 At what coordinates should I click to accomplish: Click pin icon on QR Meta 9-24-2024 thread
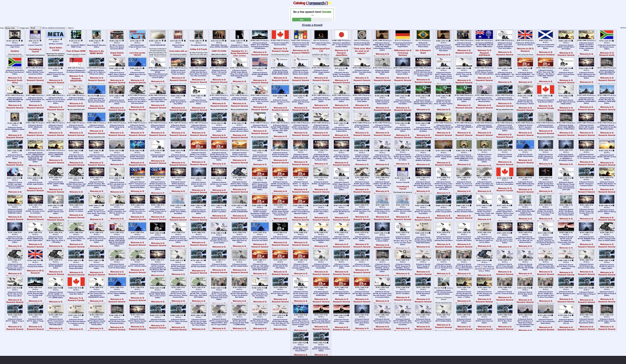(x=61, y=39)
